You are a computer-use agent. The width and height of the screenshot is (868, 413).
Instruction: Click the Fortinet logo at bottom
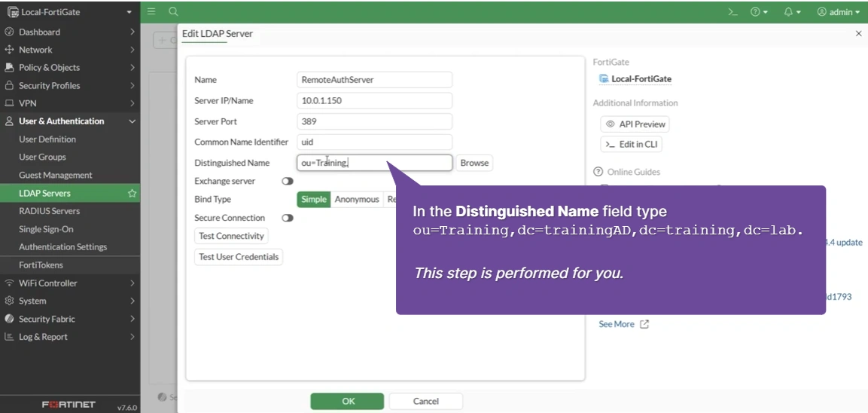69,405
